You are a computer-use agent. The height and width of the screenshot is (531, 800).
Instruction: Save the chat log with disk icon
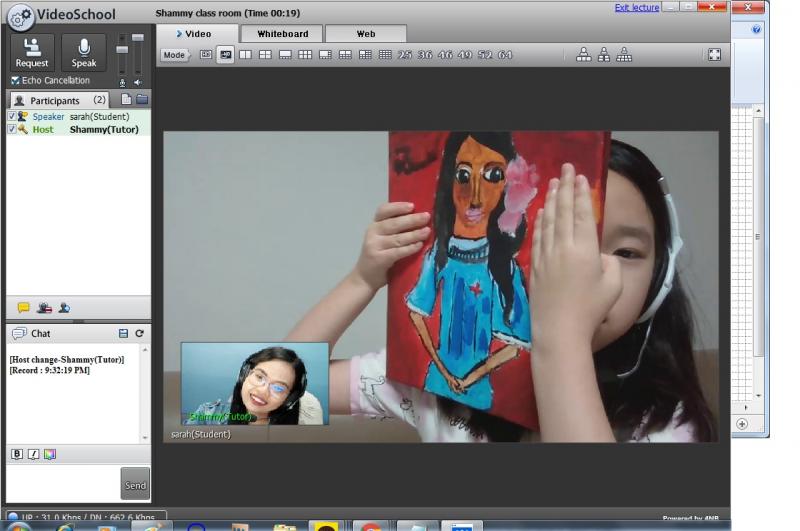pos(123,333)
